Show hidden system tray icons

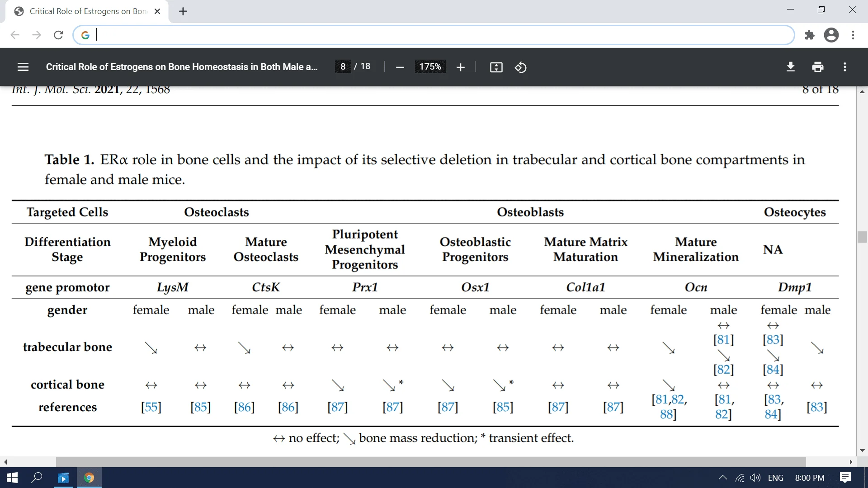pos(722,478)
